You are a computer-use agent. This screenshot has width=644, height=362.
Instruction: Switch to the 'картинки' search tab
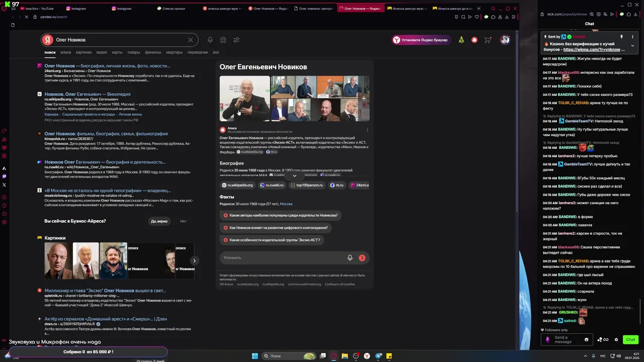click(84, 52)
